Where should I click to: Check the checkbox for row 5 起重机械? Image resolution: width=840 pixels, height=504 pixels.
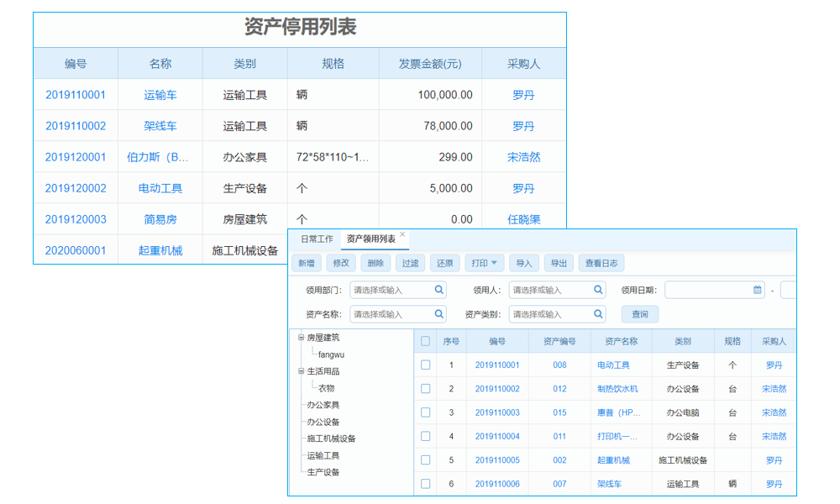point(425,459)
